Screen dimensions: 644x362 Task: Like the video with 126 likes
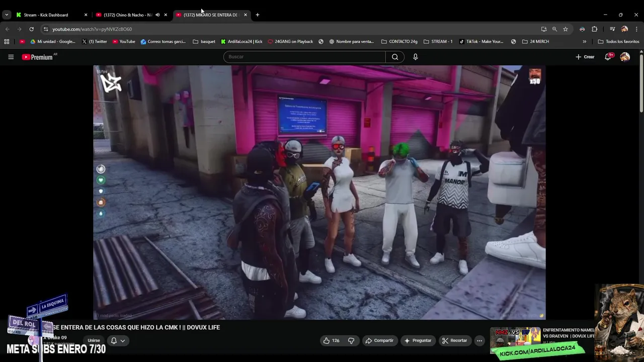(x=331, y=340)
